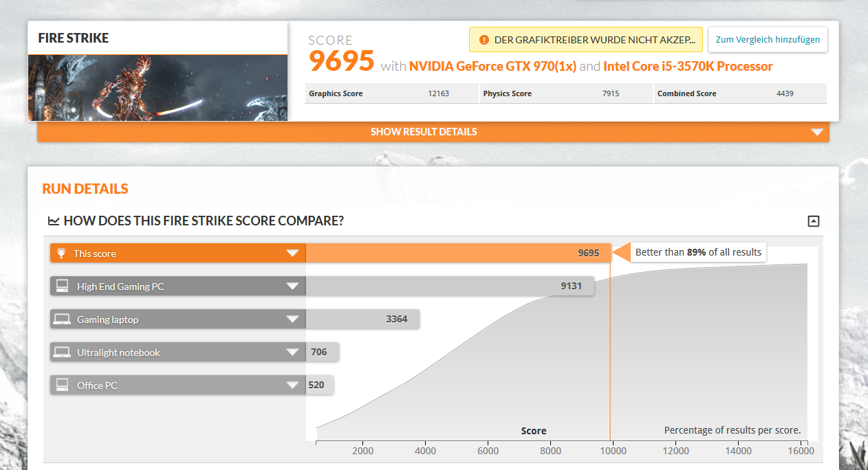Click the Physics Score label
This screenshot has width=868, height=470.
[x=508, y=93]
